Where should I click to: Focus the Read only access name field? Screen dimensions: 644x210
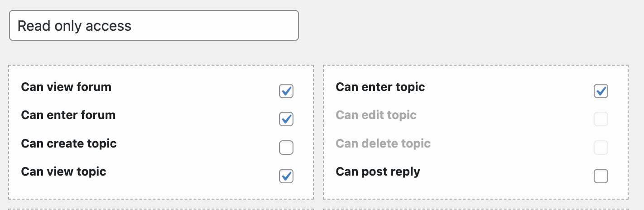[154, 26]
